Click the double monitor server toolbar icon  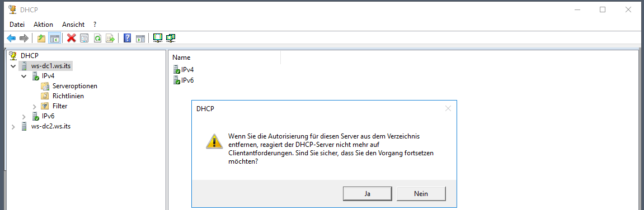click(171, 38)
